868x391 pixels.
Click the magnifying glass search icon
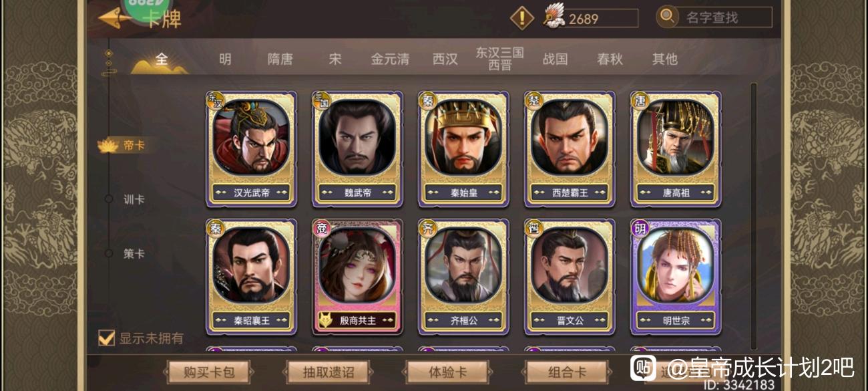click(667, 17)
